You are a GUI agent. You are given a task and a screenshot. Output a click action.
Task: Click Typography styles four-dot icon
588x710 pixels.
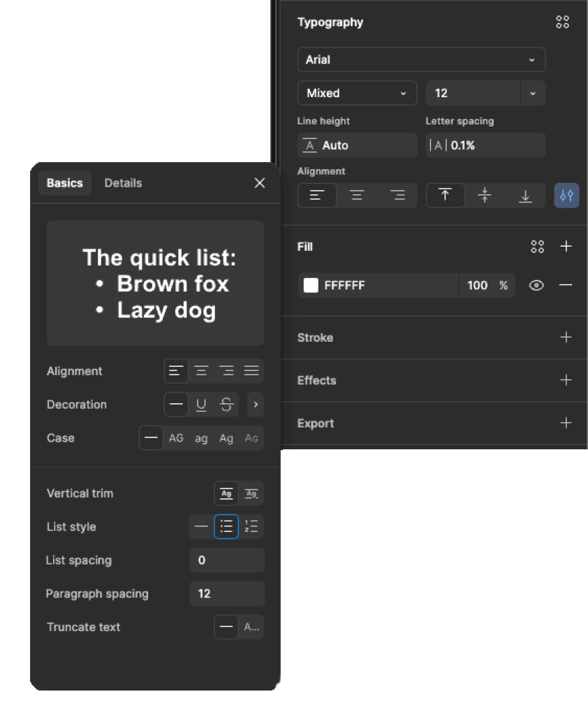click(x=562, y=22)
